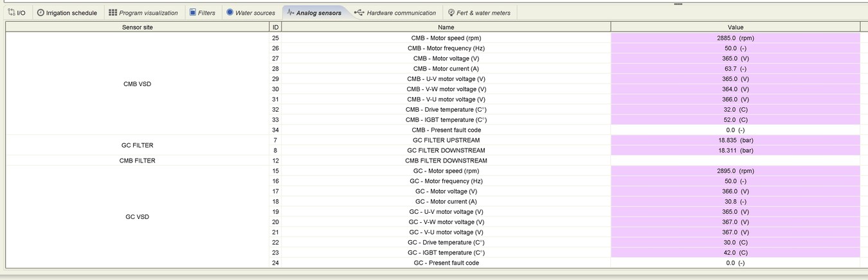
Task: Click the I/O tab icon
Action: point(12,13)
